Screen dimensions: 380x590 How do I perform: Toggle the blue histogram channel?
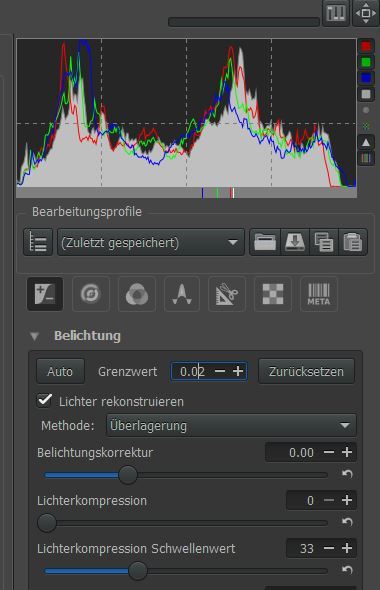(x=366, y=78)
